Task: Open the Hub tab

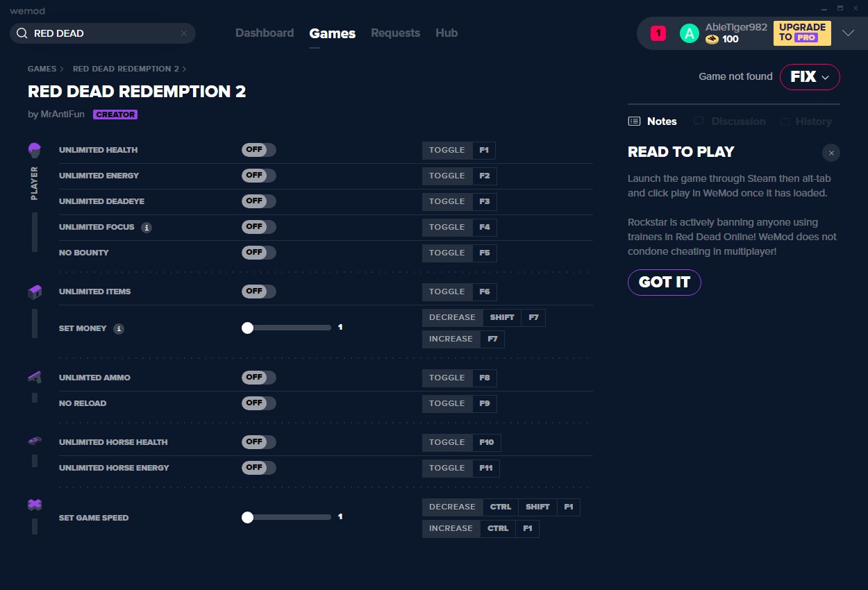Action: pos(446,33)
